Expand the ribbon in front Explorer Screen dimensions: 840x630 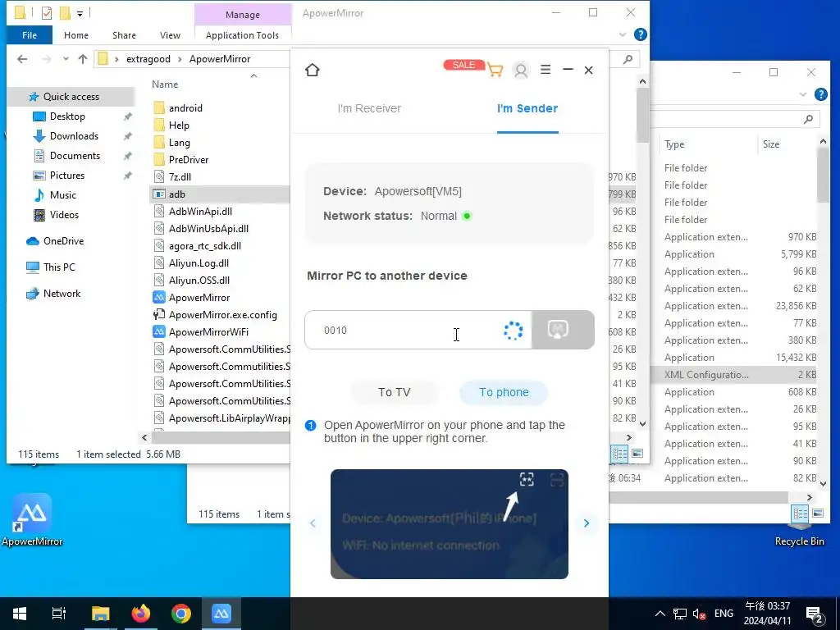[x=622, y=34]
